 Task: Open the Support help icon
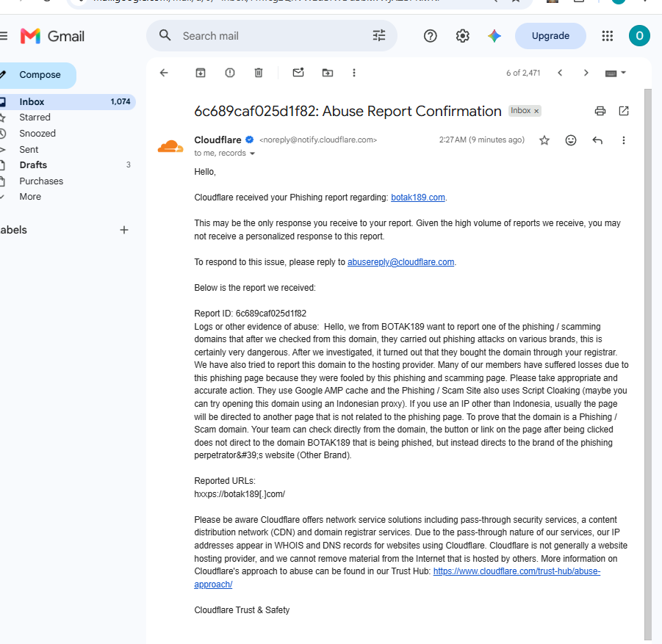coord(431,36)
